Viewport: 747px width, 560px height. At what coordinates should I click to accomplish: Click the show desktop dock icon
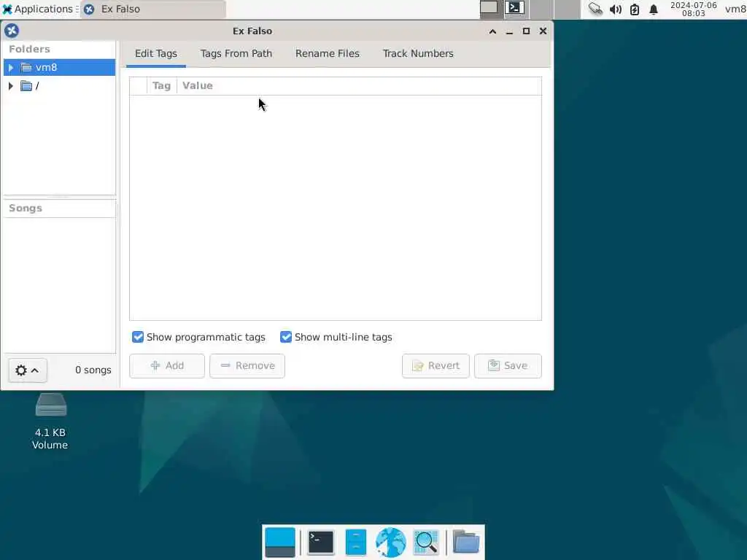tap(279, 542)
